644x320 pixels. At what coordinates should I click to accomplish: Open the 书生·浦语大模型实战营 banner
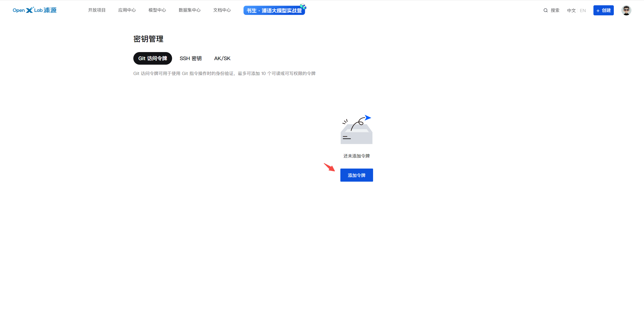point(274,11)
